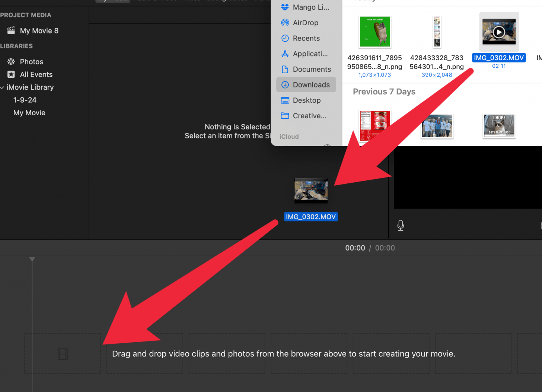Open Creative... folder in Finder sidebar
Screen dimensions: 542x392
click(x=309, y=116)
